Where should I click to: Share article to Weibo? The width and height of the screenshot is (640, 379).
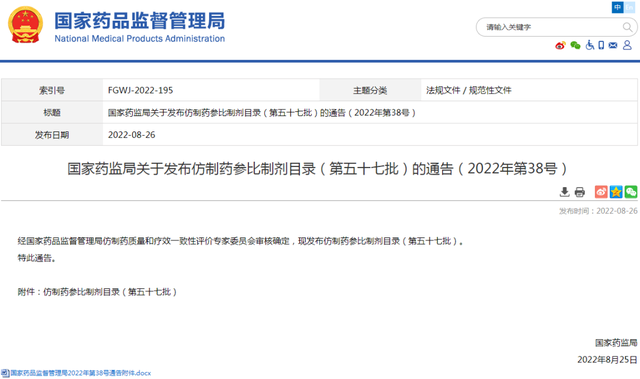pyautogui.click(x=601, y=192)
